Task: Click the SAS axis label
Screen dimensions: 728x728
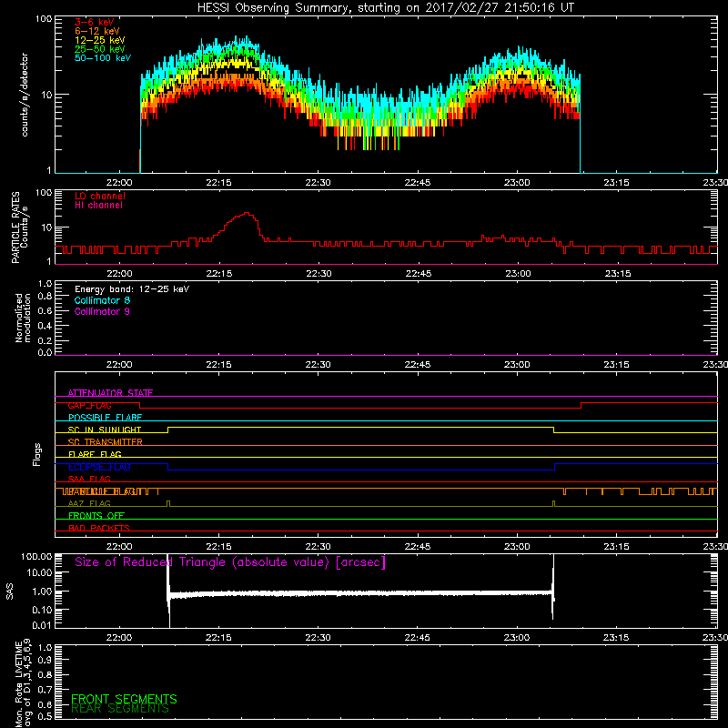Action: 10,591
